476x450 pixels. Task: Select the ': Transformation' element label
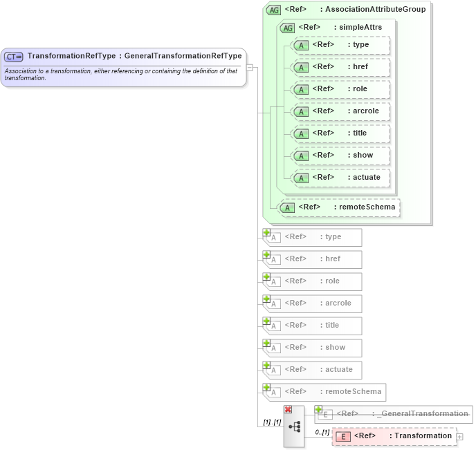(421, 435)
